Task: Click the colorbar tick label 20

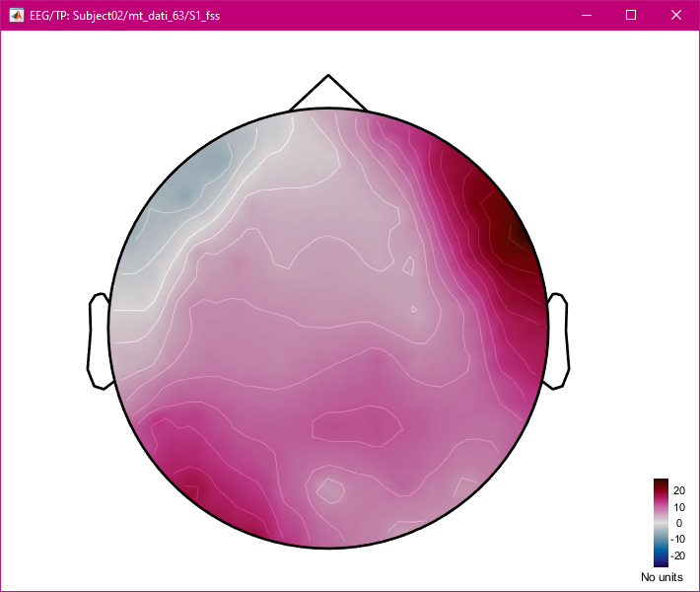Action: 679,490
